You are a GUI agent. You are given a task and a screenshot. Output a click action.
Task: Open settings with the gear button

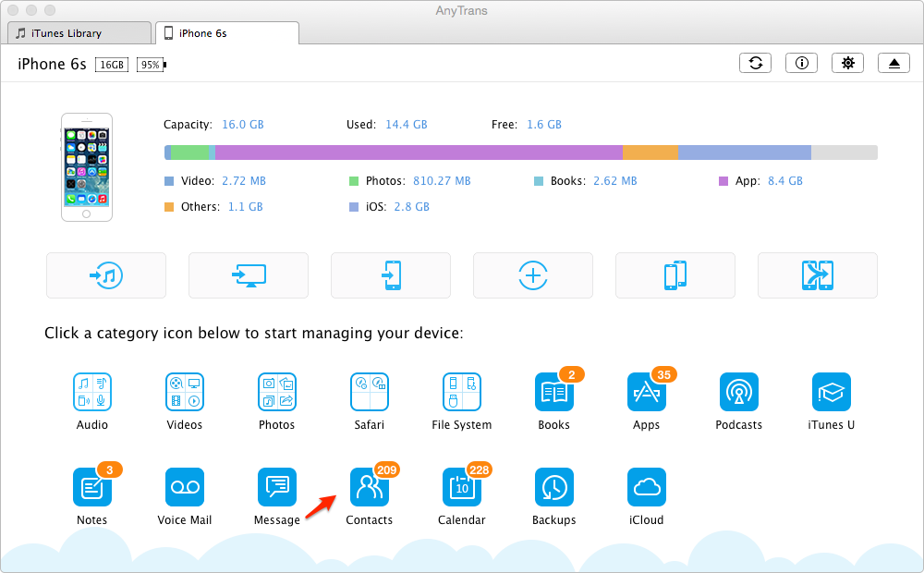[847, 63]
